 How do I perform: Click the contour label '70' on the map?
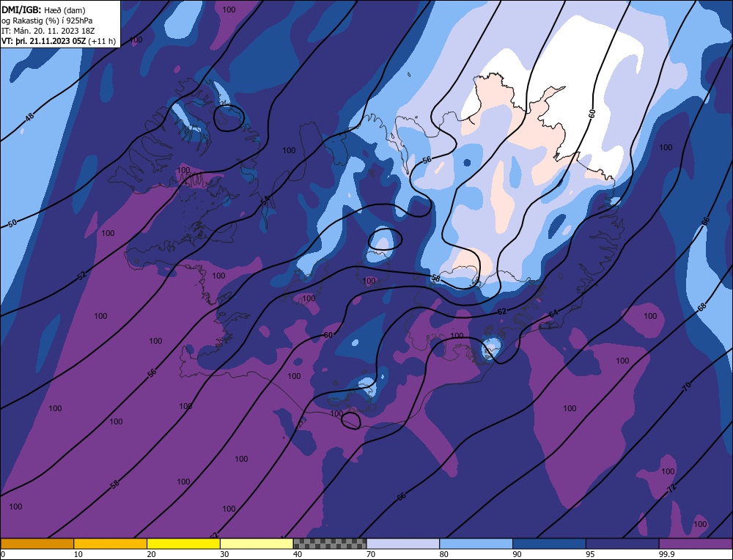tap(687, 386)
